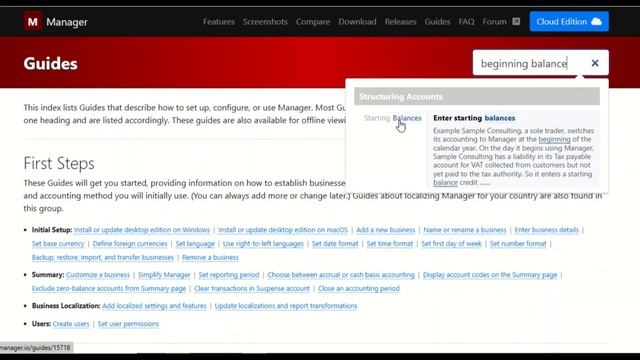Open the 'Enter starting balances' result
The height and width of the screenshot is (360, 640).
[x=474, y=118]
